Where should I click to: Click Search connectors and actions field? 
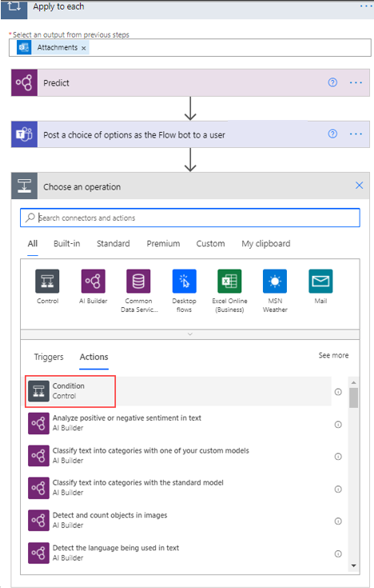[190, 218]
